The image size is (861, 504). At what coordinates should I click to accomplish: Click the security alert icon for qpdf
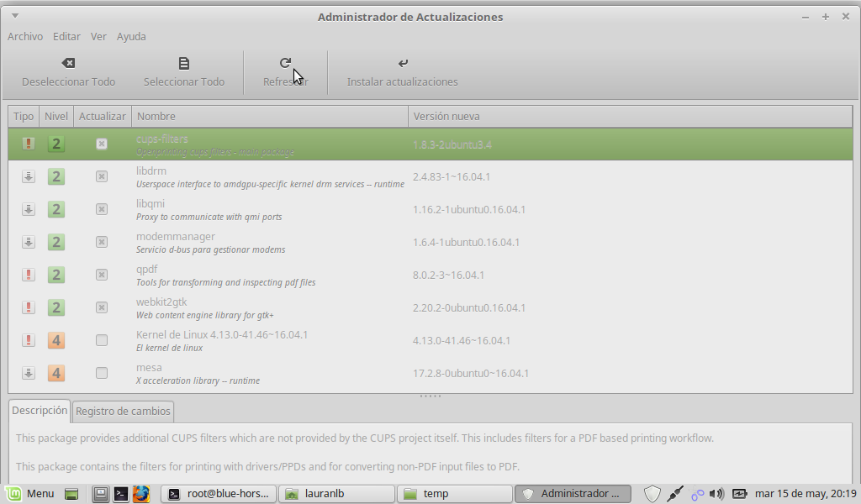coord(29,275)
